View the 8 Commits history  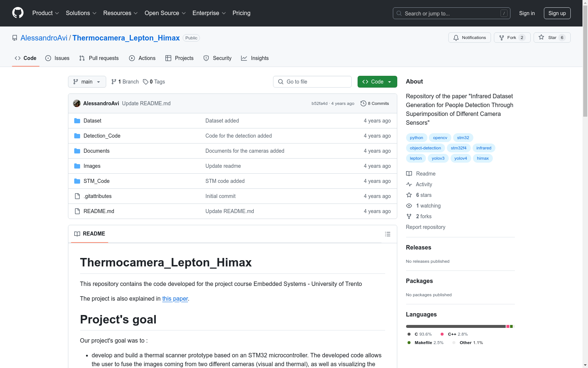click(375, 103)
